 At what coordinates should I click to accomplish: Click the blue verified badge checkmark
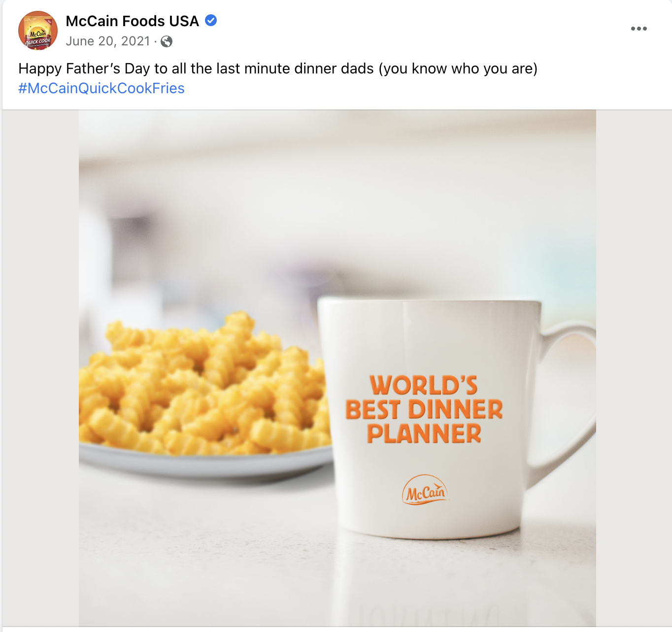tap(211, 21)
